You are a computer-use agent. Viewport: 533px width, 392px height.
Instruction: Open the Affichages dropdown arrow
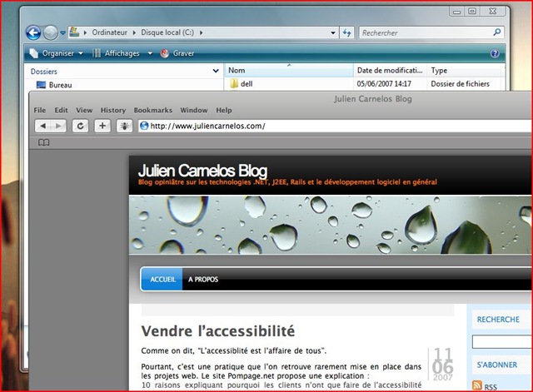[150, 53]
